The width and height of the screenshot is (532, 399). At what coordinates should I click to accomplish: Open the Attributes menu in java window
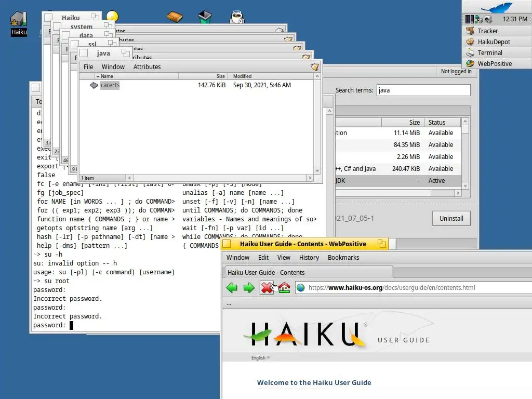[147, 67]
